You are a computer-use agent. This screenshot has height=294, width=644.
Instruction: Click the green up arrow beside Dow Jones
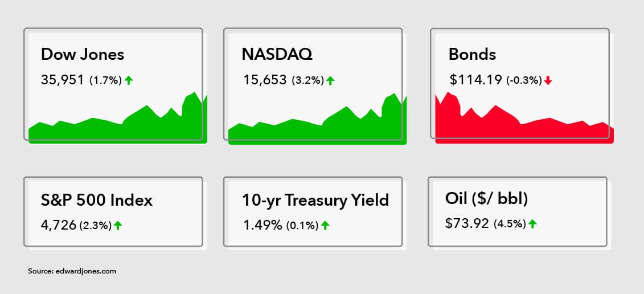pos(129,80)
